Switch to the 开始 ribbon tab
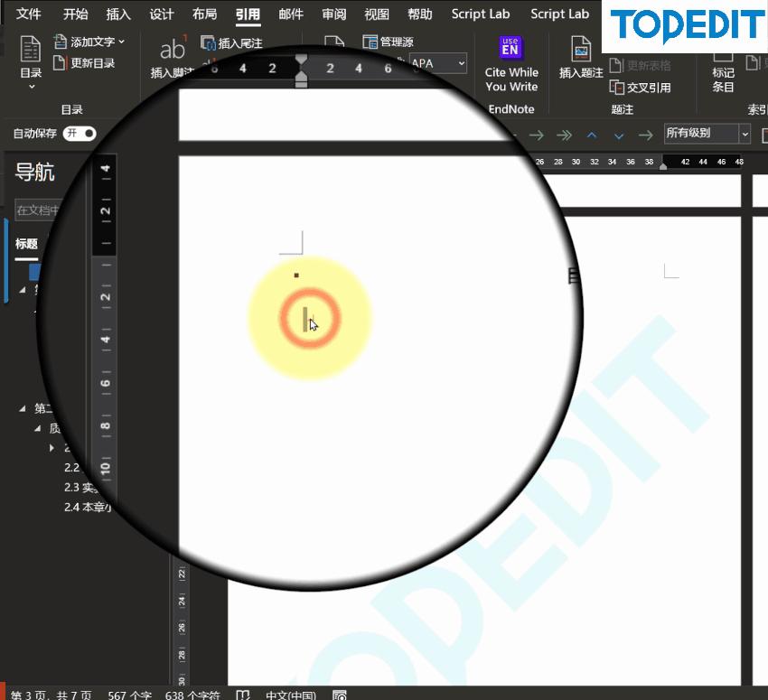768x700 pixels. click(75, 14)
